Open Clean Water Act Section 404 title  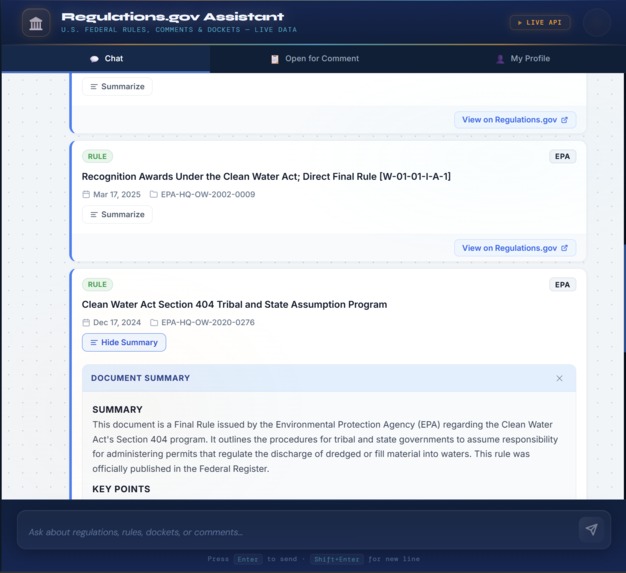click(234, 305)
